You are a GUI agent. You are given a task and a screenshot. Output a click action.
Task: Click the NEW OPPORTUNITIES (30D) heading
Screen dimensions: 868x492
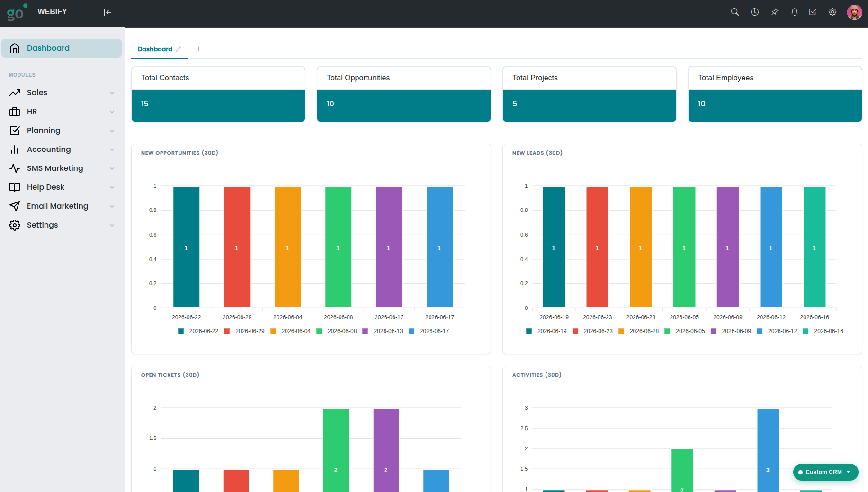pyautogui.click(x=179, y=153)
